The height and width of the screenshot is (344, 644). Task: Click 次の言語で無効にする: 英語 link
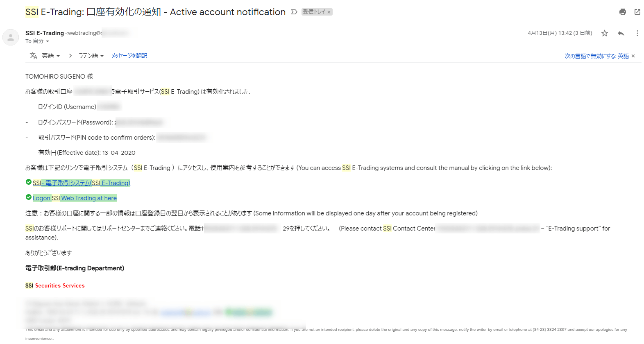[x=596, y=56]
